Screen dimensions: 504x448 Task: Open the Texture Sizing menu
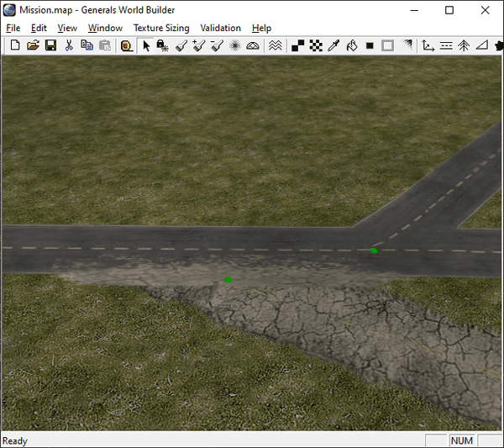coord(161,28)
